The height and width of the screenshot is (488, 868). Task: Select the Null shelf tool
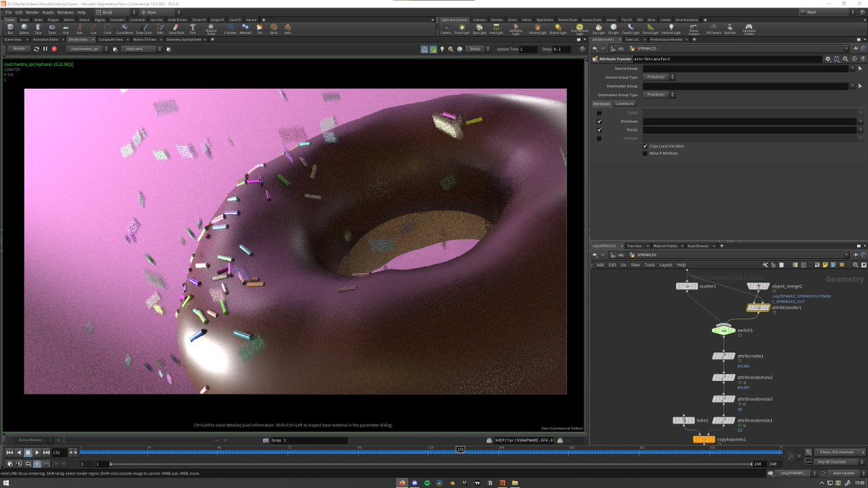(80, 29)
